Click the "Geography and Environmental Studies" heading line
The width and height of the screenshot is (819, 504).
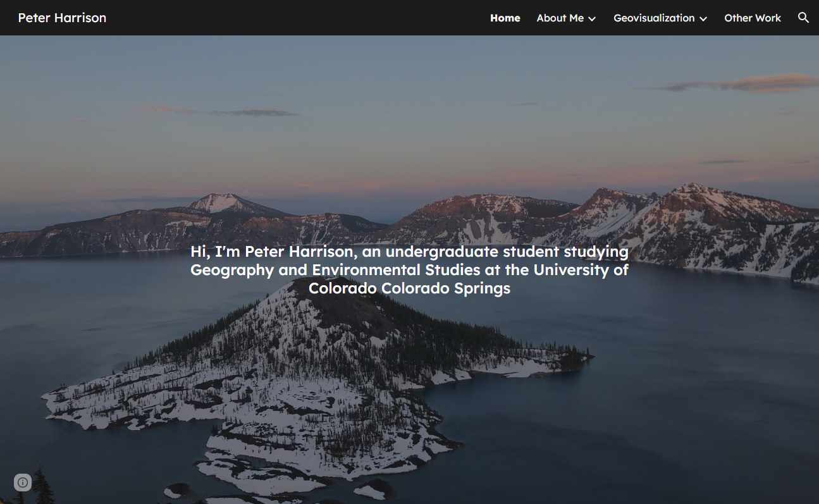[410, 270]
